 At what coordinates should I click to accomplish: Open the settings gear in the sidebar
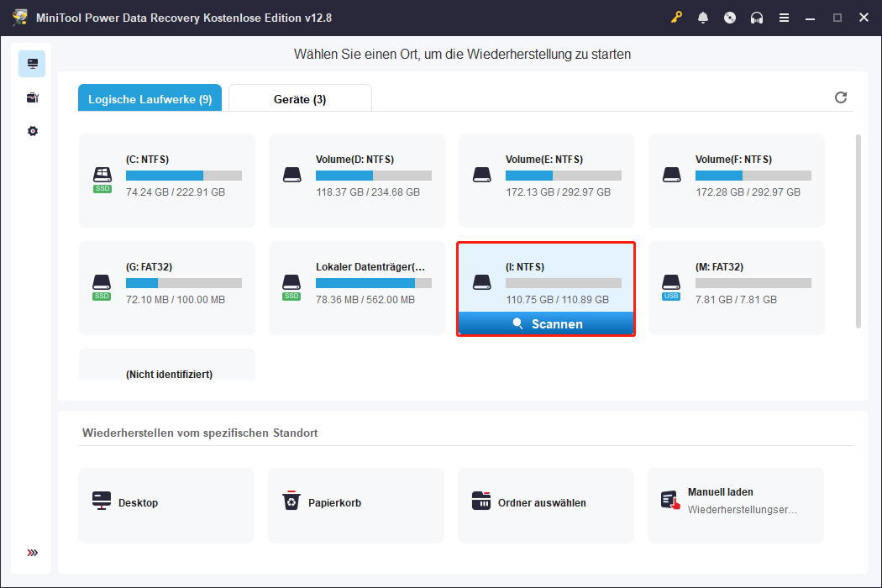32,130
